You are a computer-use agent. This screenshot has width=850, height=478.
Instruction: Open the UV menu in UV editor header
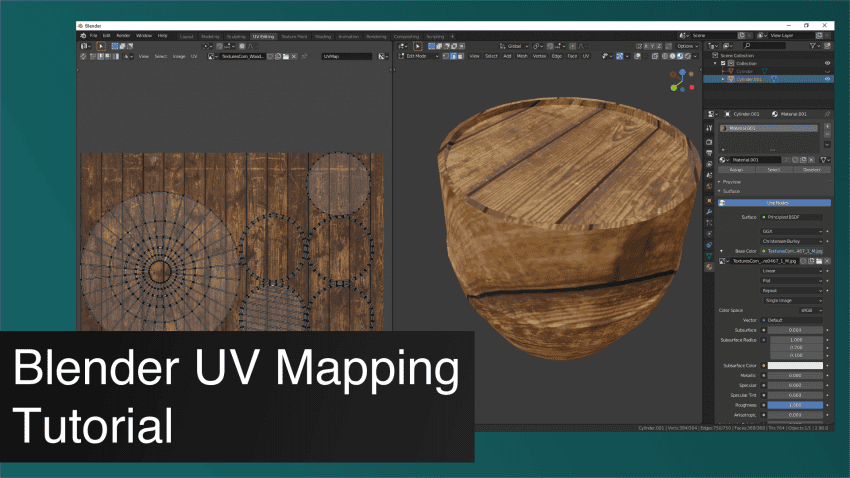click(194, 56)
